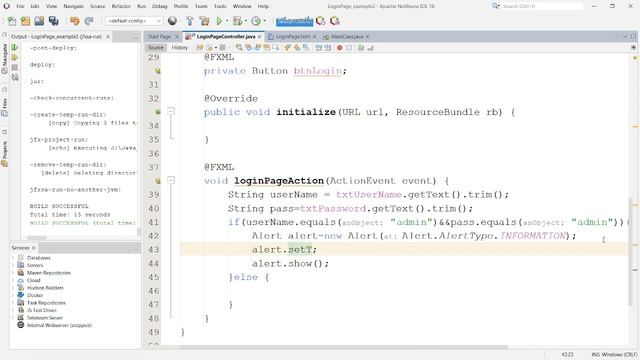640x360 pixels.
Task: Open the Files side panel tab
Action: click(x=4, y=107)
